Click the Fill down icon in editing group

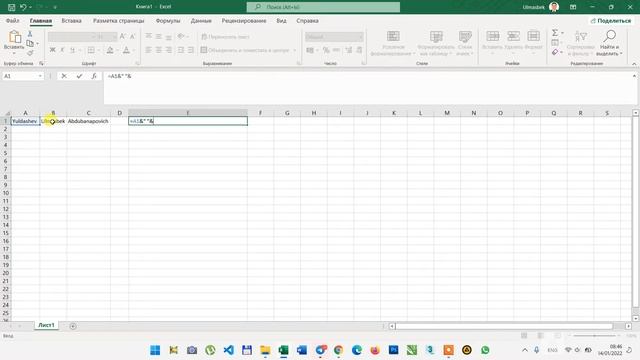555,42
